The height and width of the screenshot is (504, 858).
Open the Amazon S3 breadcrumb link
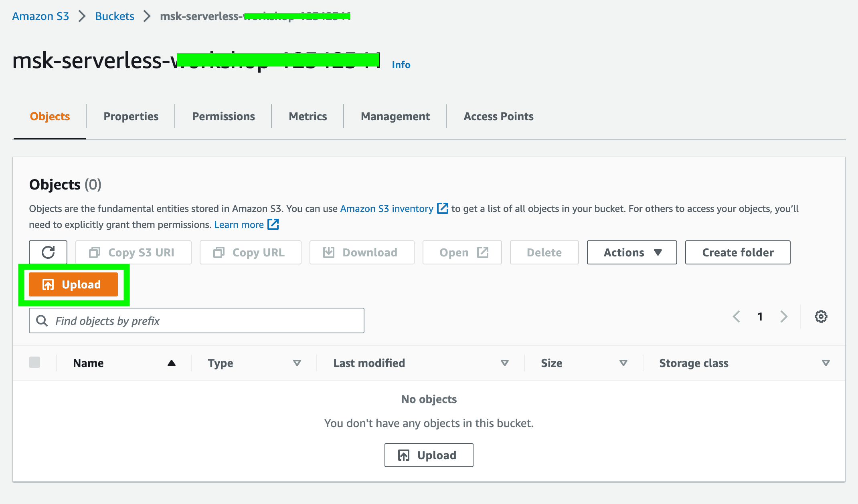click(40, 16)
